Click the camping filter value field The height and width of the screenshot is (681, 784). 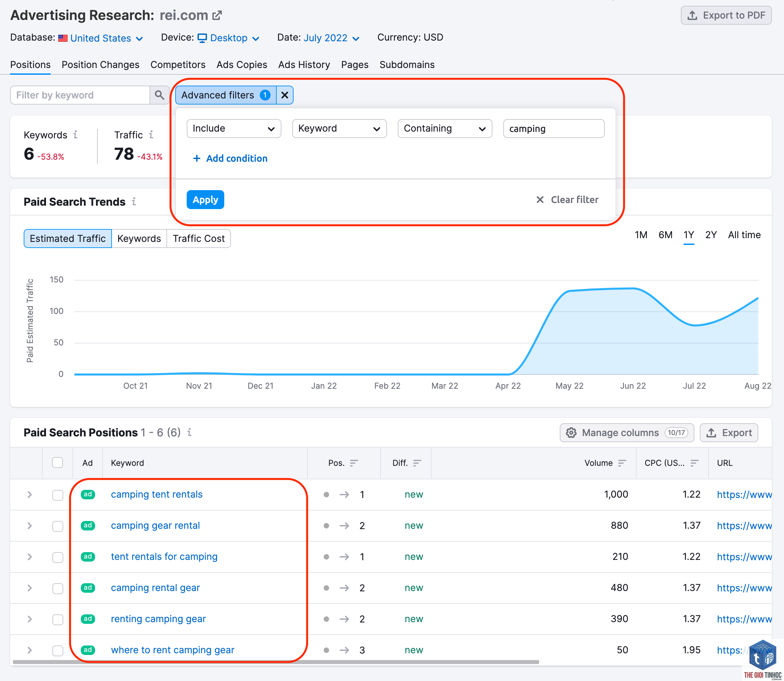(x=553, y=129)
